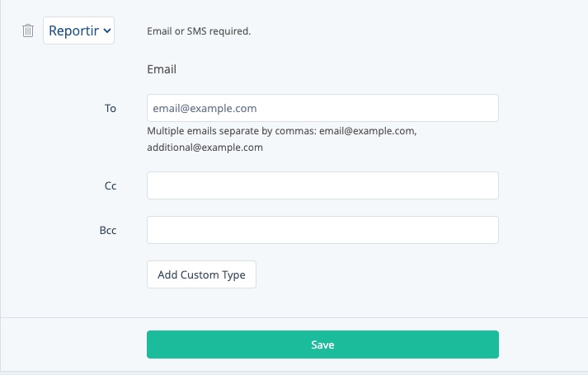Click inside the Cc input field
Viewport: 588px width, 375px height.
click(322, 185)
